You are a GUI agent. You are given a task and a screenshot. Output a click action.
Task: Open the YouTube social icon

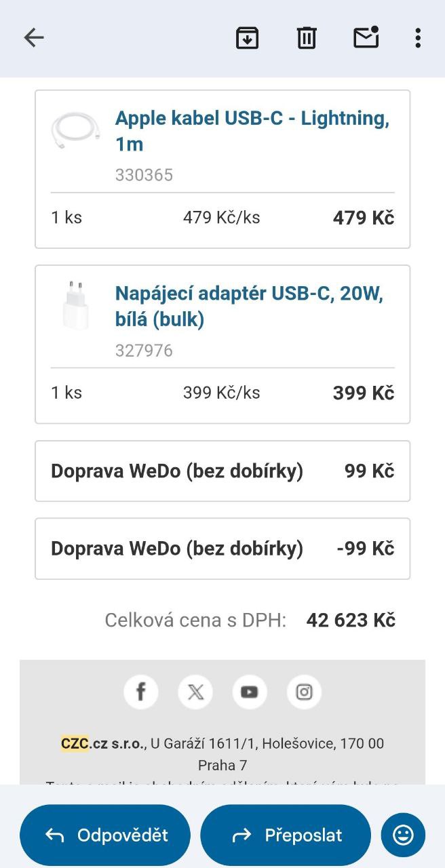(x=250, y=692)
